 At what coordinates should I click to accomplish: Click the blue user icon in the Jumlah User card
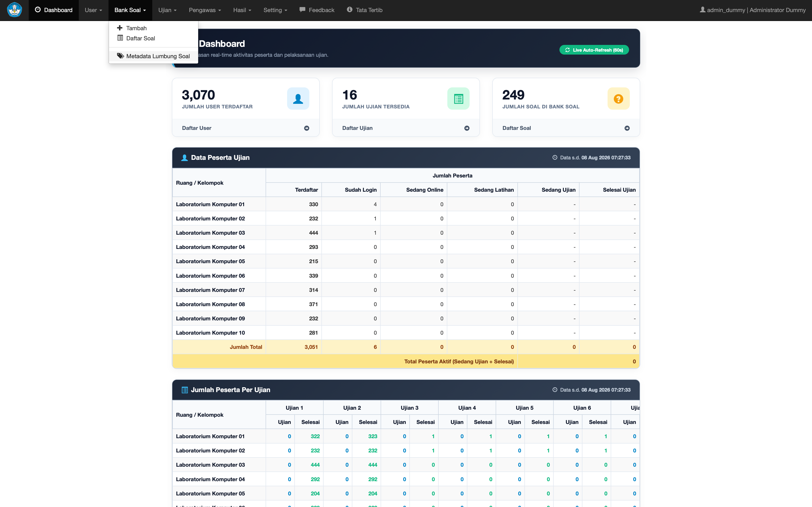tap(298, 99)
